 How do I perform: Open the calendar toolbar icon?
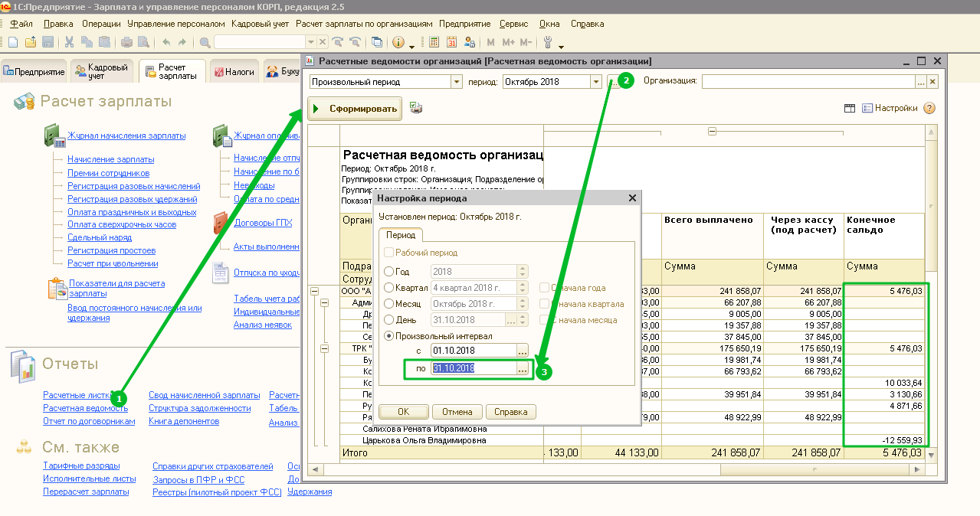[451, 41]
